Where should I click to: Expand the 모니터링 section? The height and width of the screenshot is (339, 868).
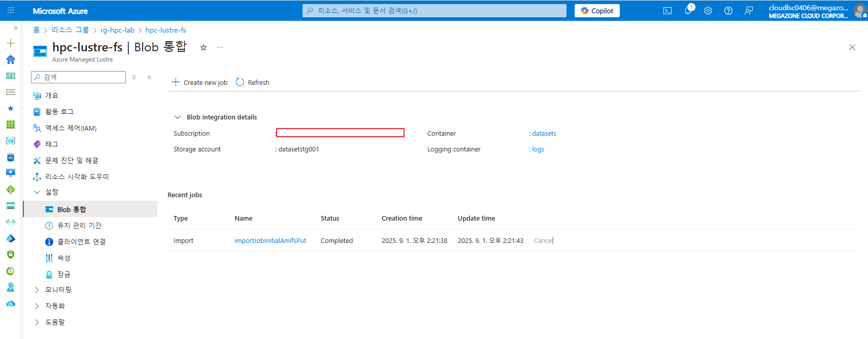37,290
